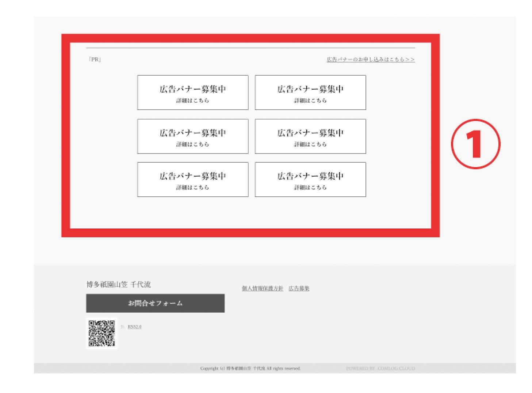Image resolution: width=532 pixels, height=393 pixels.
Task: Click the red highlight frame's top border
Action: pos(250,38)
